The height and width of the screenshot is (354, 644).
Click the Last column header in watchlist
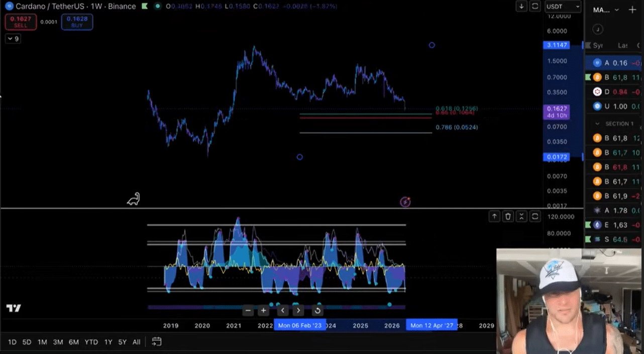tap(622, 45)
